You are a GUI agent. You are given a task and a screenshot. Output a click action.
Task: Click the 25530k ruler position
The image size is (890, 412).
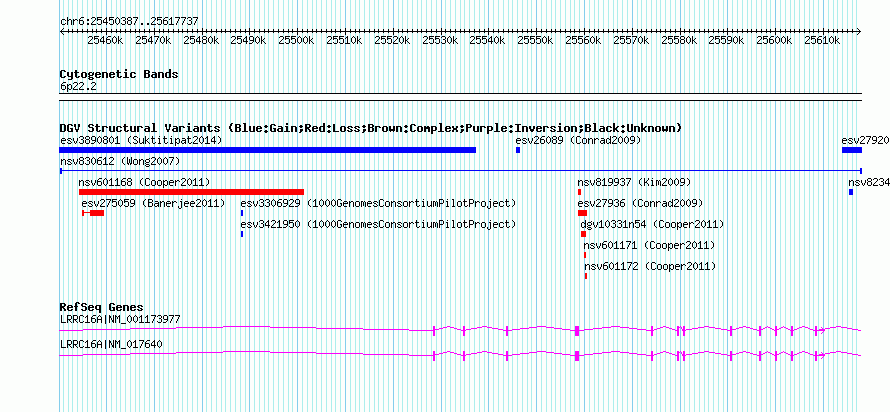tap(441, 41)
